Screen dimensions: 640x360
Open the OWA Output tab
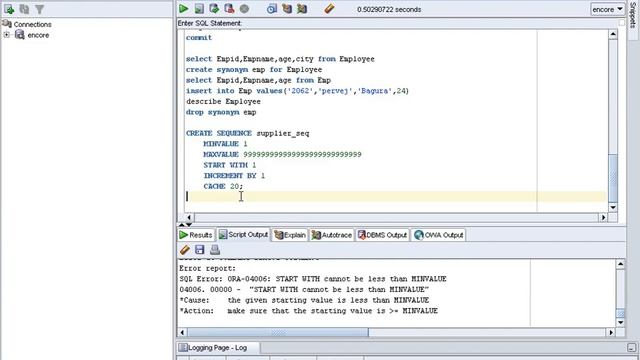pyautogui.click(x=438, y=235)
